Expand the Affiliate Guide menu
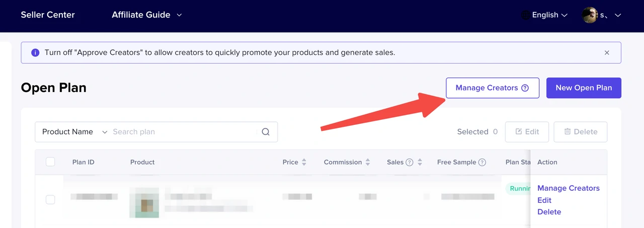Image resolution: width=644 pixels, height=228 pixels. (x=146, y=15)
